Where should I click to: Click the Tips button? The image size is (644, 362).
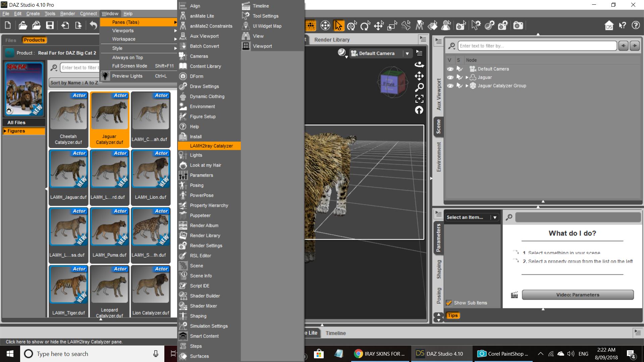point(452,315)
